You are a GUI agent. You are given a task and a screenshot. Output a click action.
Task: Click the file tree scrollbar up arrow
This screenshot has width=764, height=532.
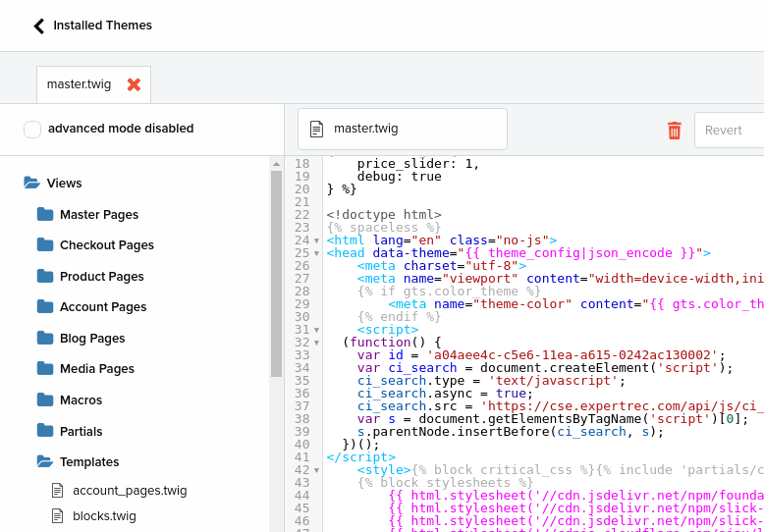click(x=276, y=164)
